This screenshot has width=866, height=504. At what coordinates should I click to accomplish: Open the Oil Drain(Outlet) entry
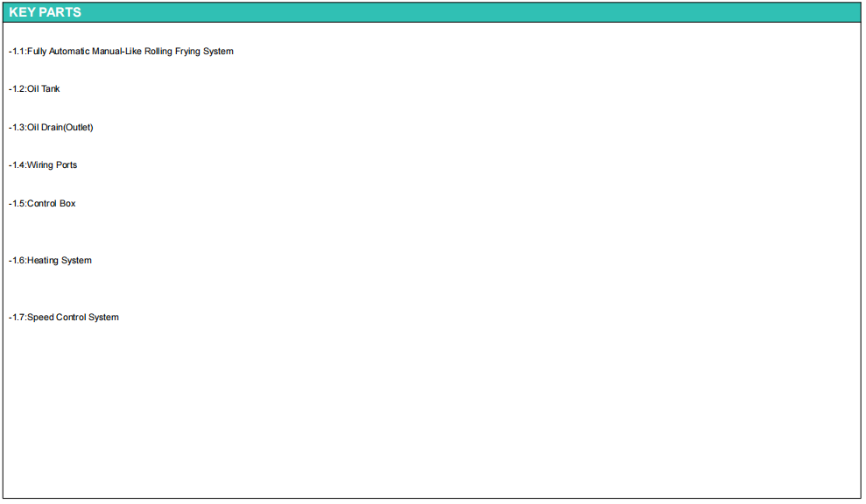(60, 128)
